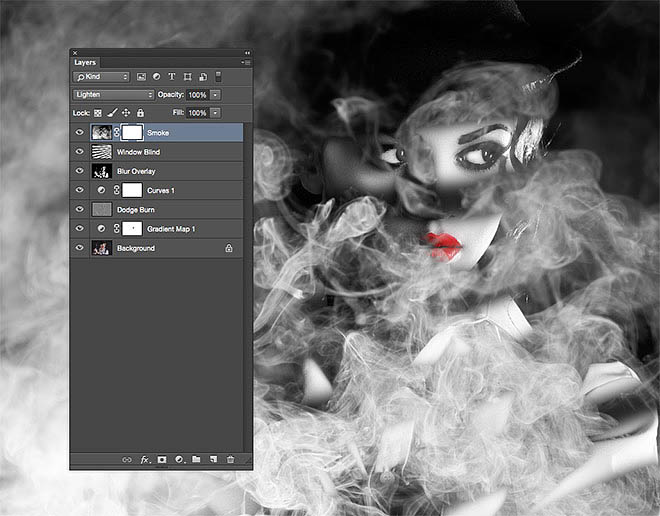The image size is (660, 516).
Task: Filter for type layers icon
Action: pos(172,77)
